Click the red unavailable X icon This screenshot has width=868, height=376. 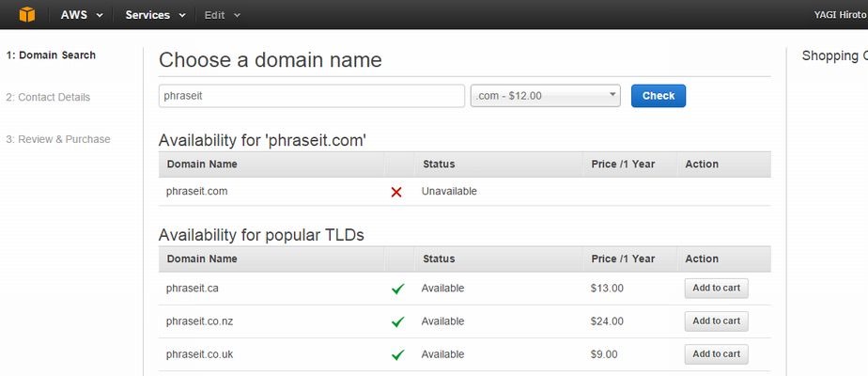coord(396,192)
